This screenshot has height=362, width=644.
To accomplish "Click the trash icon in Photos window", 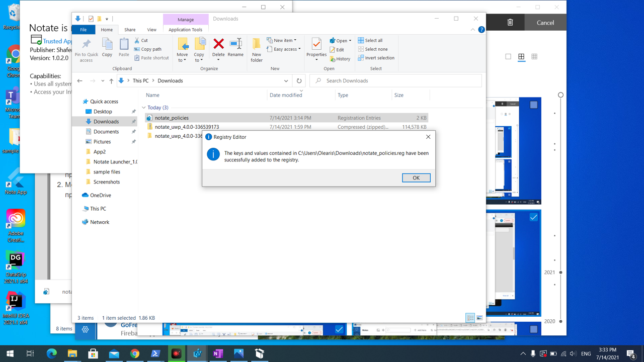I will [x=510, y=23].
